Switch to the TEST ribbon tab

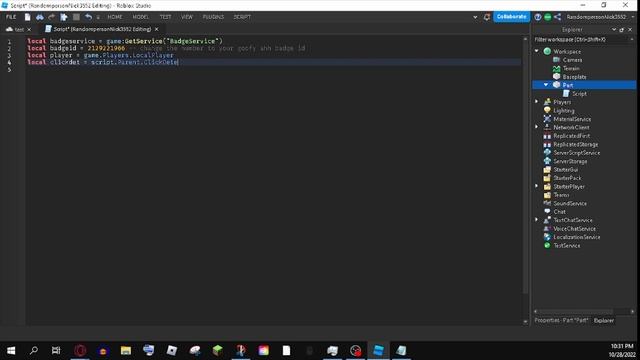165,17
